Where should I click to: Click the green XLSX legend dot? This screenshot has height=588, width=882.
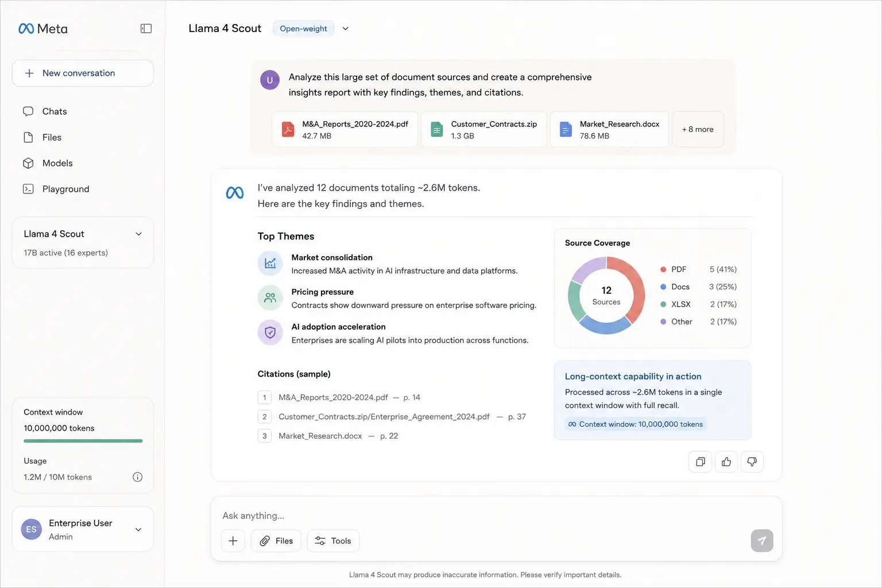(x=663, y=304)
